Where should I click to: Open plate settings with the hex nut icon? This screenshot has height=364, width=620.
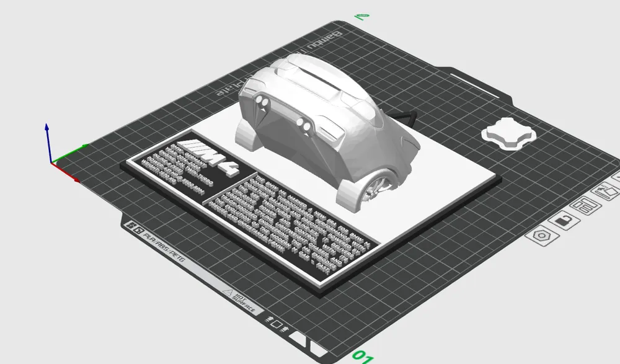(542, 236)
